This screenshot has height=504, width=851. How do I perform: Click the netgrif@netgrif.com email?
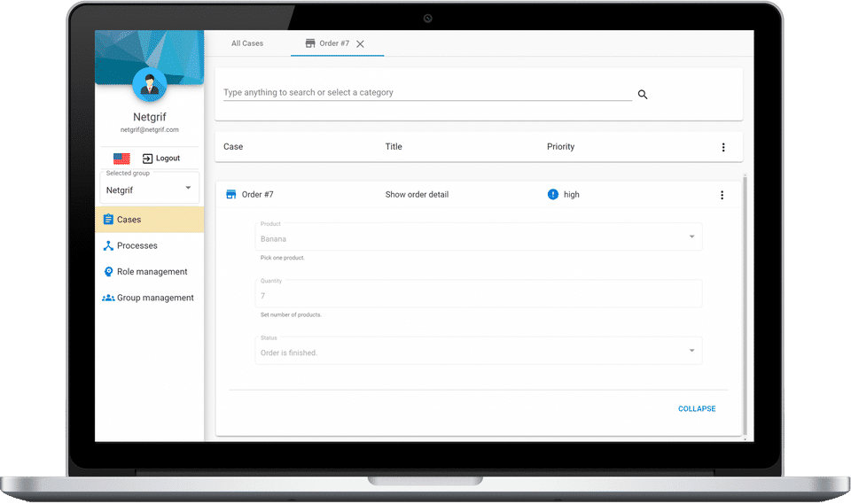point(150,129)
